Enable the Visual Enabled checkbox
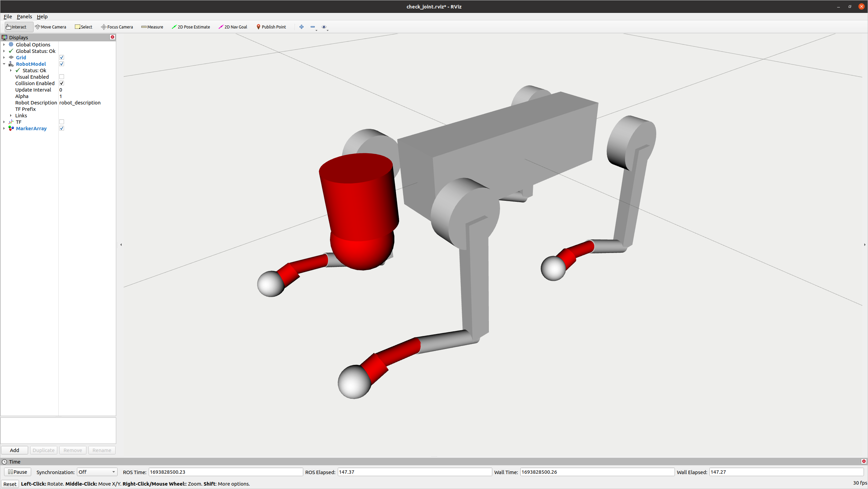Screen dimensions: 868x489 click(x=62, y=77)
